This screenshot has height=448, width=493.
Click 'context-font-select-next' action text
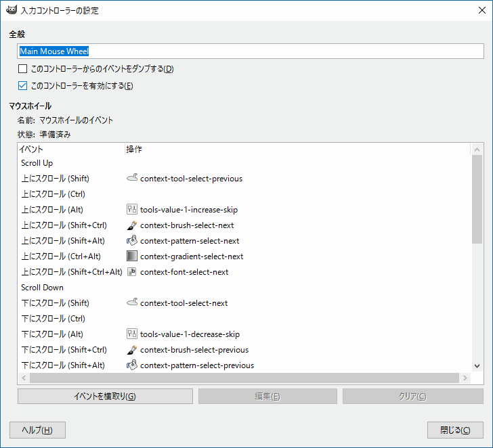coord(184,272)
